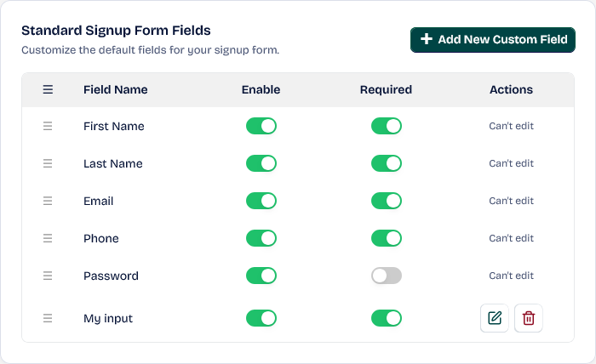Image resolution: width=596 pixels, height=364 pixels.
Task: Click the Password field name text
Action: click(x=111, y=276)
